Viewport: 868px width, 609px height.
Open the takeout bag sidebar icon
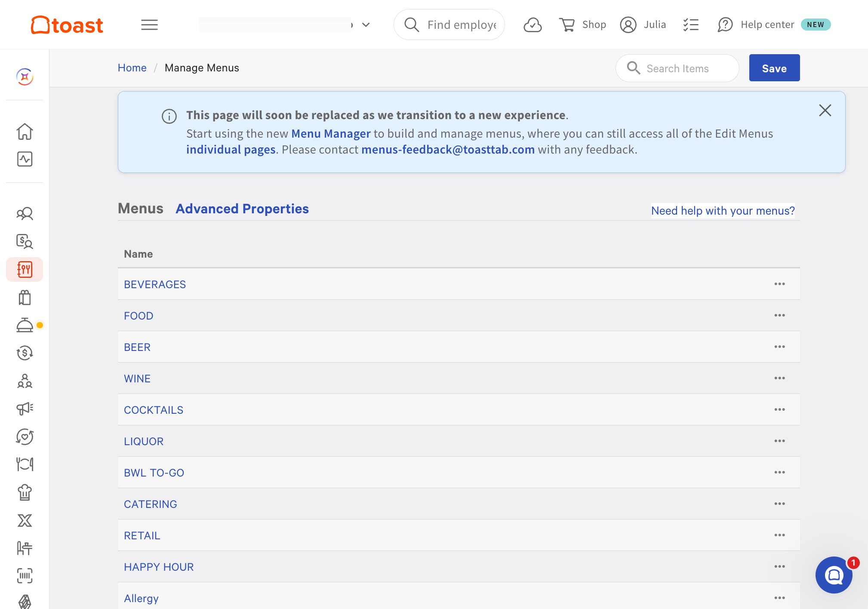25,297
